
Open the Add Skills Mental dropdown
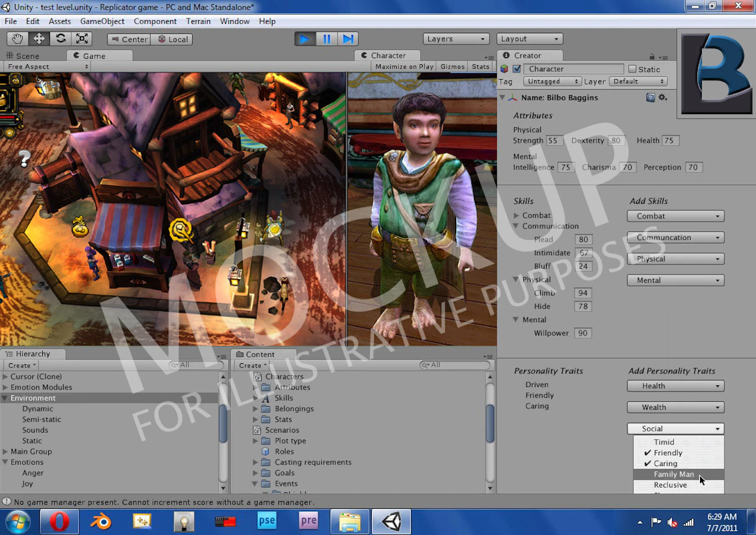pos(675,281)
